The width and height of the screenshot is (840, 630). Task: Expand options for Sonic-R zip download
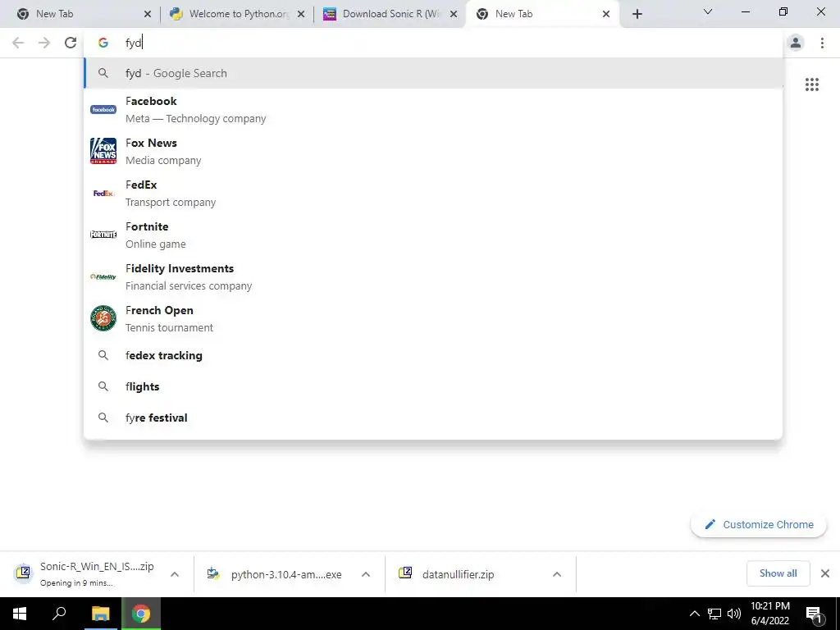coord(175,574)
